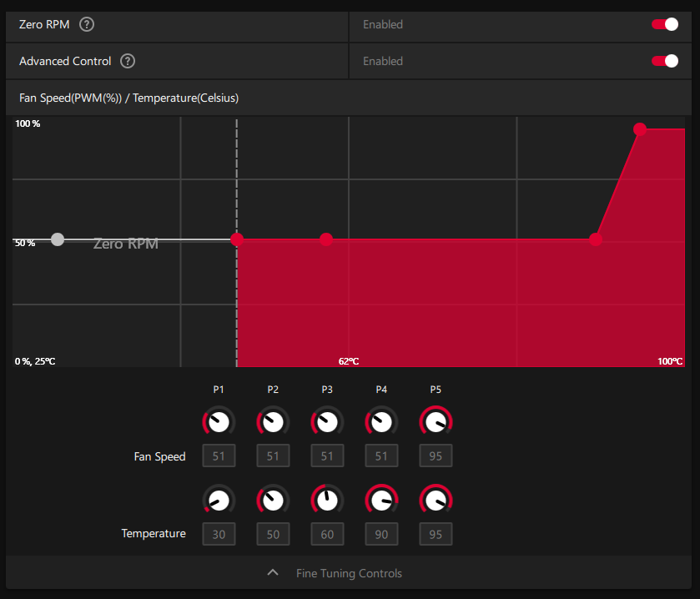The height and width of the screenshot is (599, 700).
Task: Click the P1 column header
Action: point(219,390)
